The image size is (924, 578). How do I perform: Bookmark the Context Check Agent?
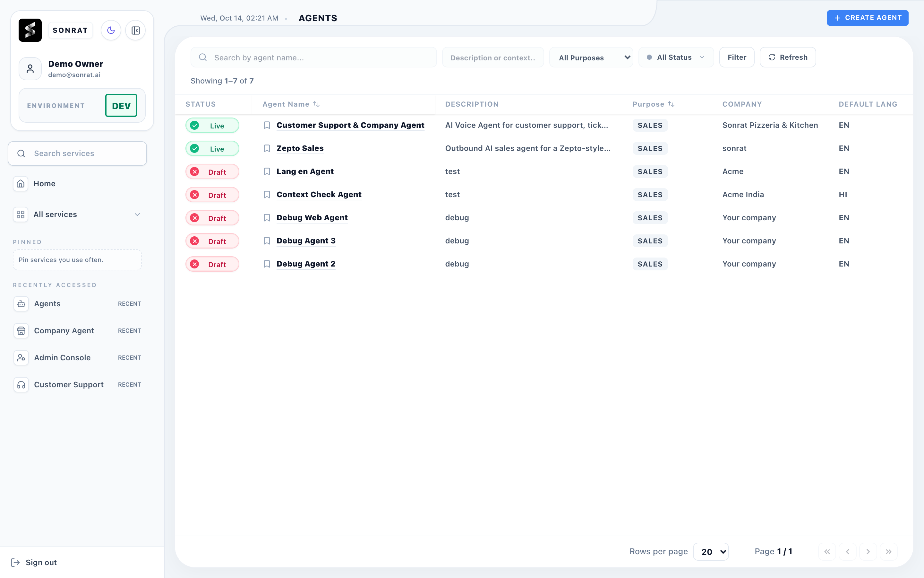click(267, 195)
